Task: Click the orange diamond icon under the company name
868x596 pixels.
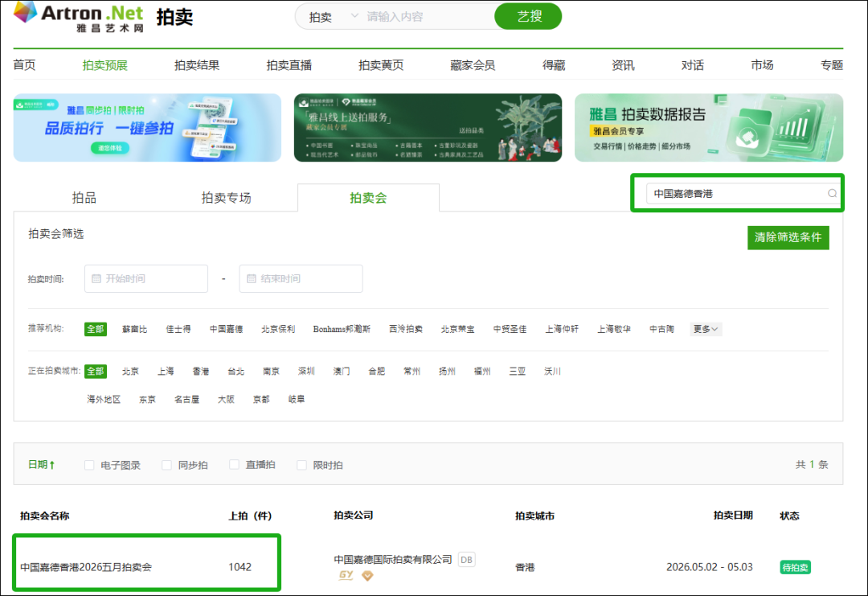Action: click(x=367, y=576)
